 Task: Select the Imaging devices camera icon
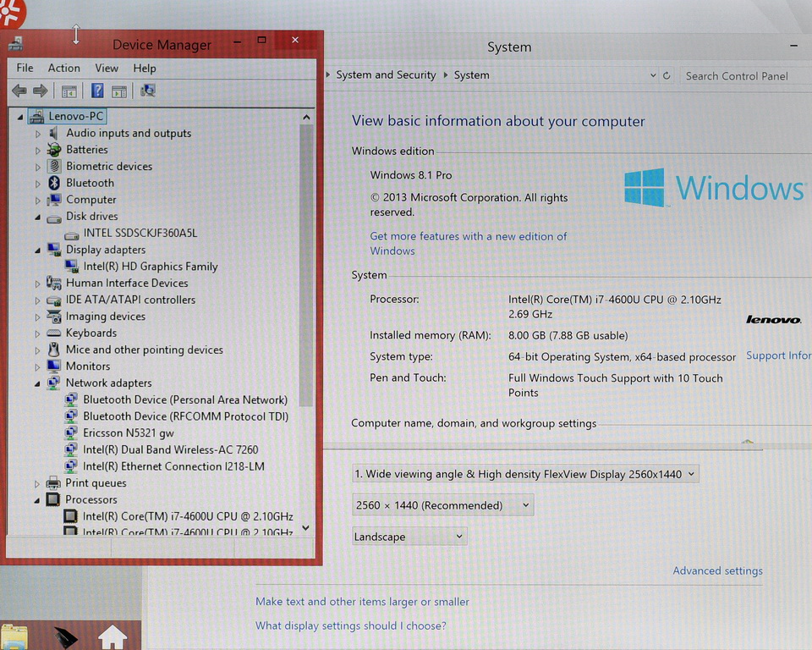pyautogui.click(x=53, y=317)
